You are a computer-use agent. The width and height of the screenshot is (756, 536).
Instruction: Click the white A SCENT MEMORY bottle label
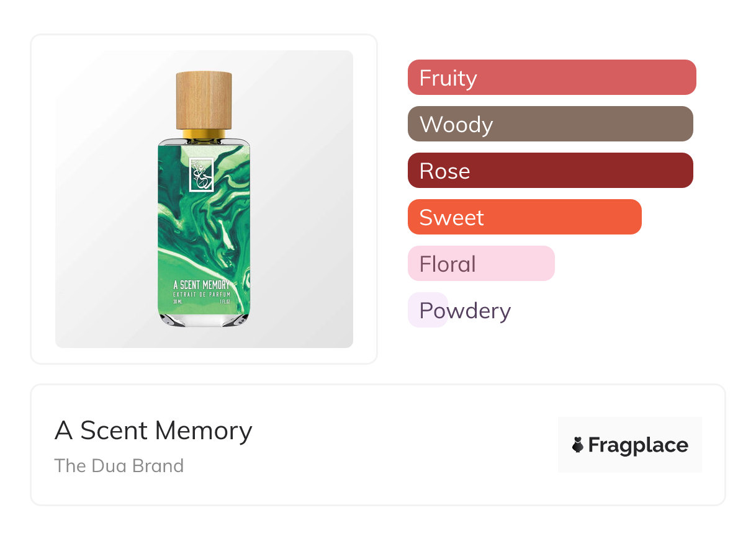coord(202,285)
